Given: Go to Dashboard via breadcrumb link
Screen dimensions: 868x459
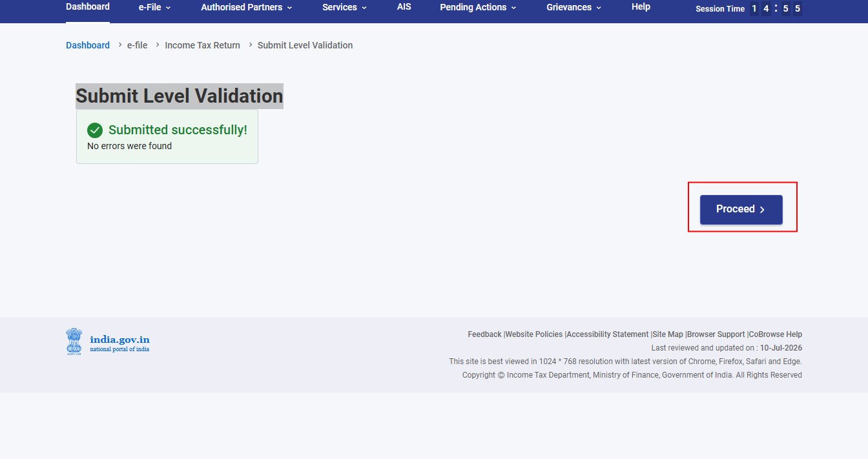Looking at the screenshot, I should [x=88, y=45].
